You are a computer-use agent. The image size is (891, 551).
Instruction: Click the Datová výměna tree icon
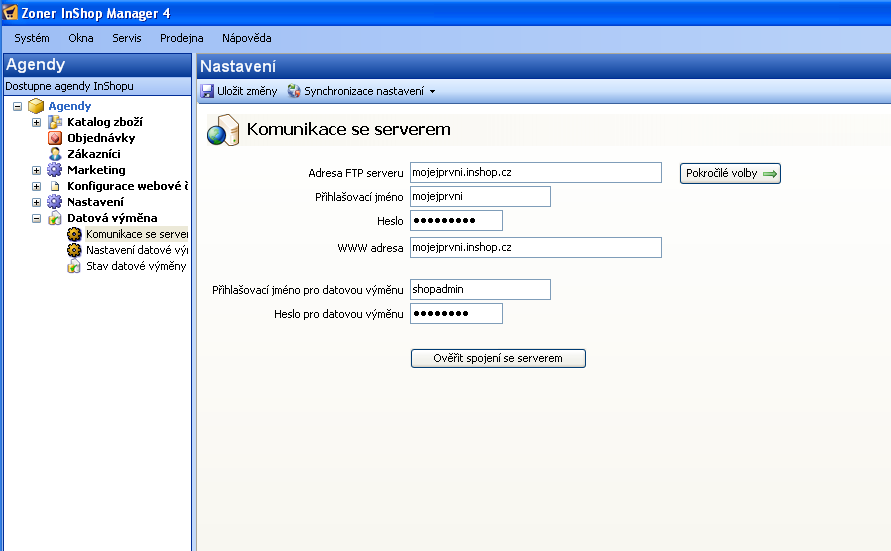point(55,218)
